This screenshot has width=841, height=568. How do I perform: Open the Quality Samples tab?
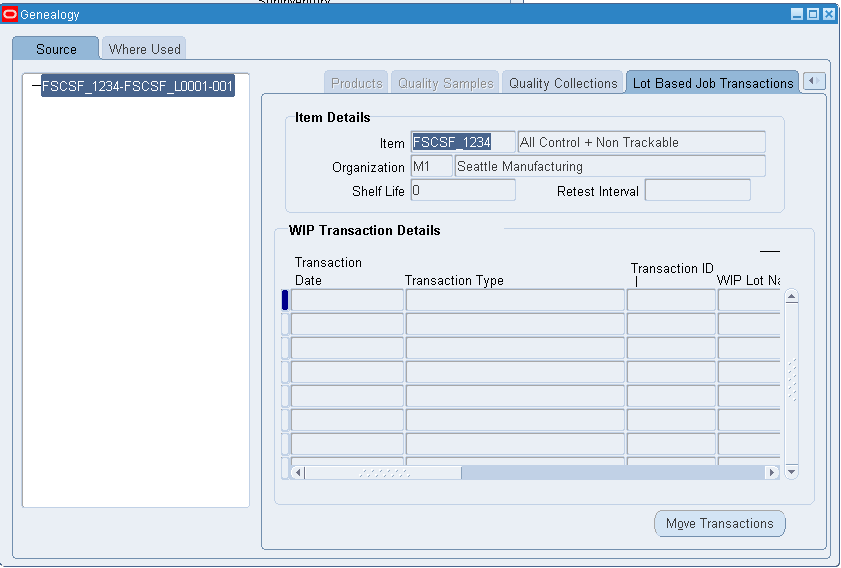click(445, 83)
